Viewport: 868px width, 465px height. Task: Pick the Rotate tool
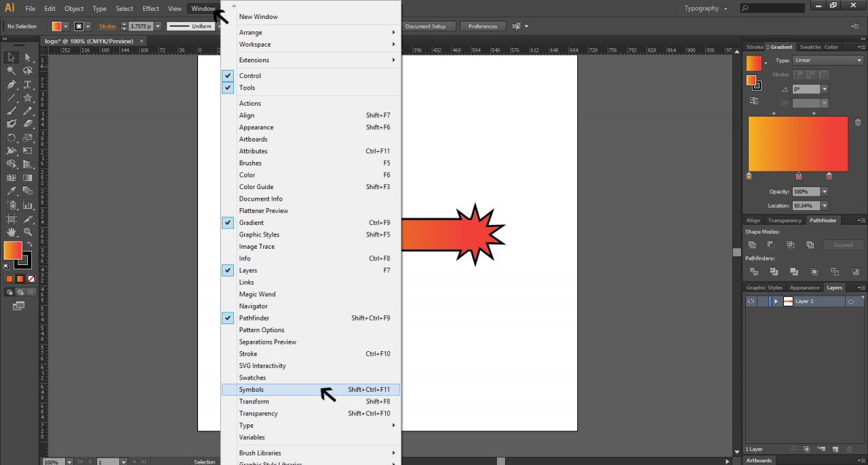(12, 138)
